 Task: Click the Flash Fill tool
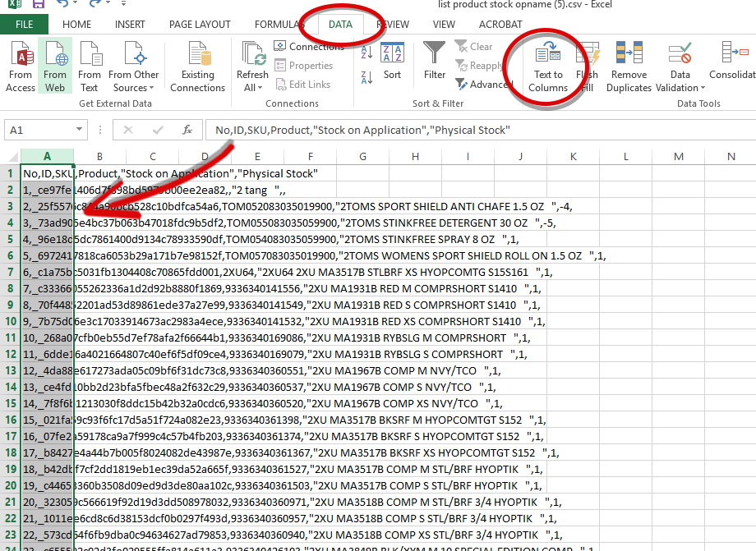588,67
